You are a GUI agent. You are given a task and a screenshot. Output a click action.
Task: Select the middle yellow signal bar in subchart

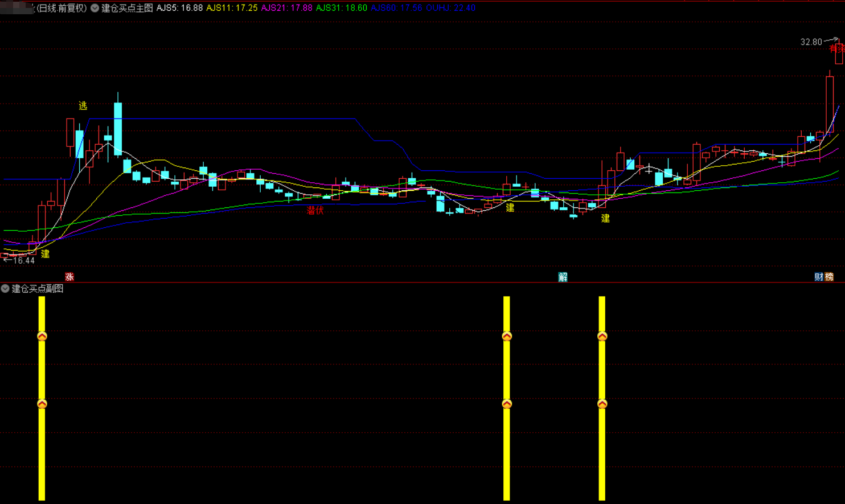507,398
